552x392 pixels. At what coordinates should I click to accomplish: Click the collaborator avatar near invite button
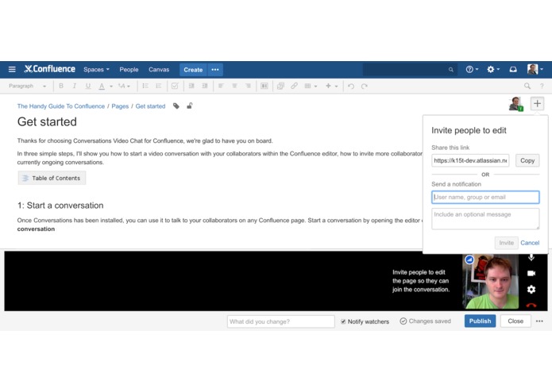516,104
